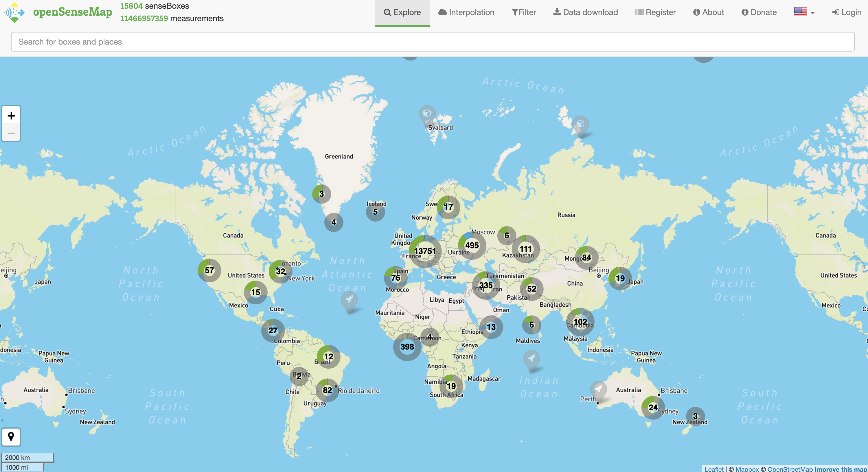Open the Donate menu item
Screen dimensions: 868x472
759,12
